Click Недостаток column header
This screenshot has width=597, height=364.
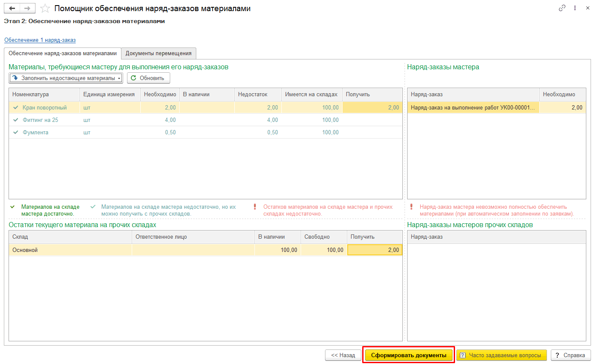click(x=258, y=95)
